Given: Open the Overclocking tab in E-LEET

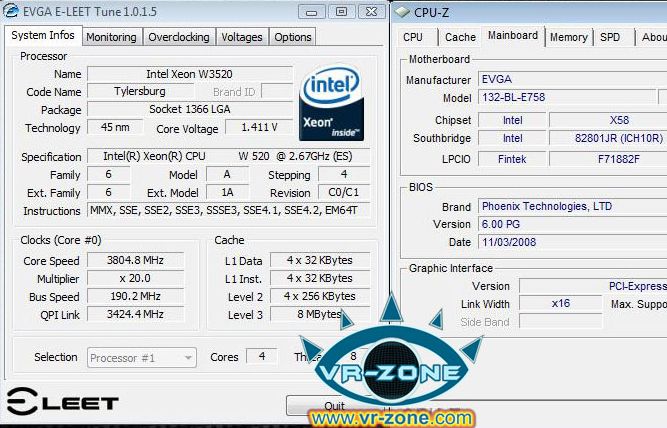Looking at the screenshot, I should pos(179,37).
